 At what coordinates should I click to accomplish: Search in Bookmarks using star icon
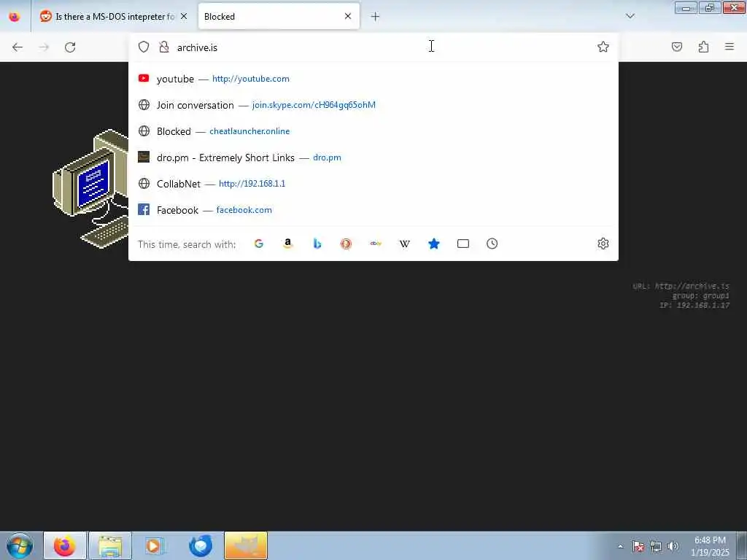434,244
